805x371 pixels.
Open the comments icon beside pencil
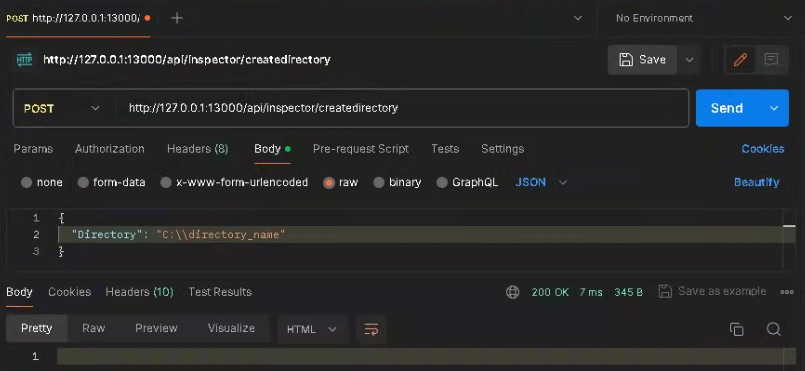[771, 60]
